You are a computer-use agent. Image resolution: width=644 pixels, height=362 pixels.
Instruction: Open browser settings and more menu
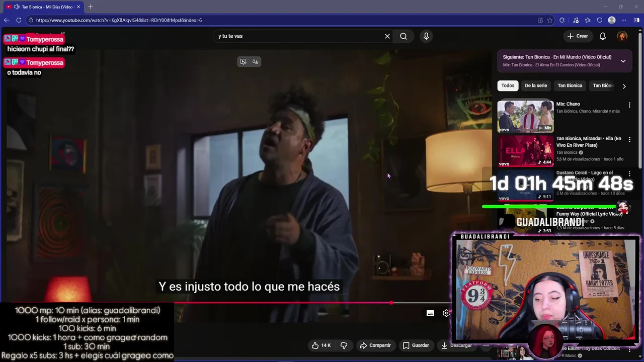point(624,20)
